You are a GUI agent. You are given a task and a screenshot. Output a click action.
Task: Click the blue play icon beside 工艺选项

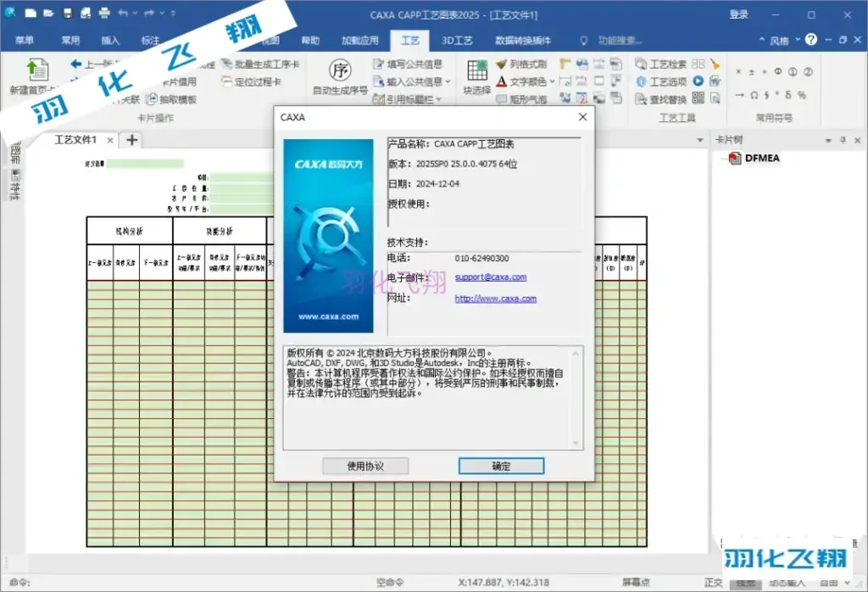(x=698, y=81)
